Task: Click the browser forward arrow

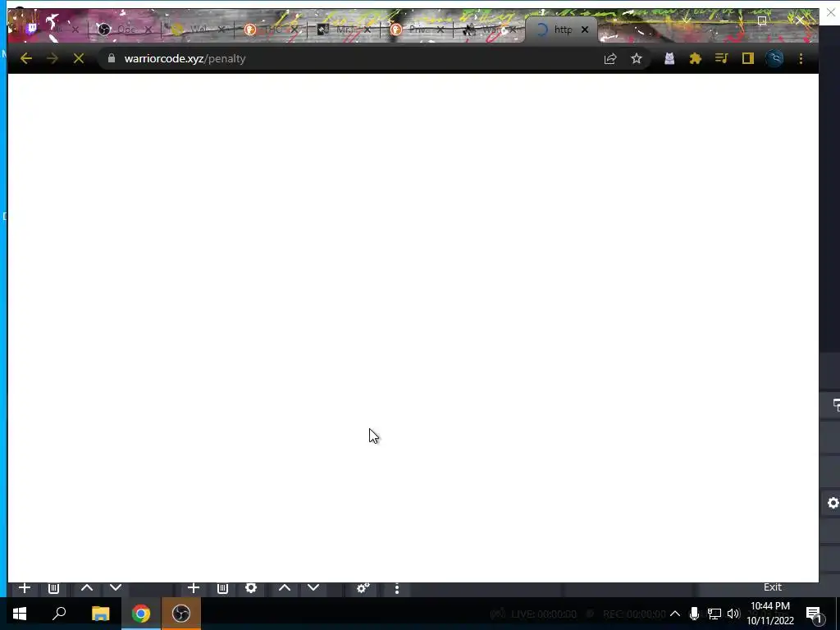Action: pos(52,58)
